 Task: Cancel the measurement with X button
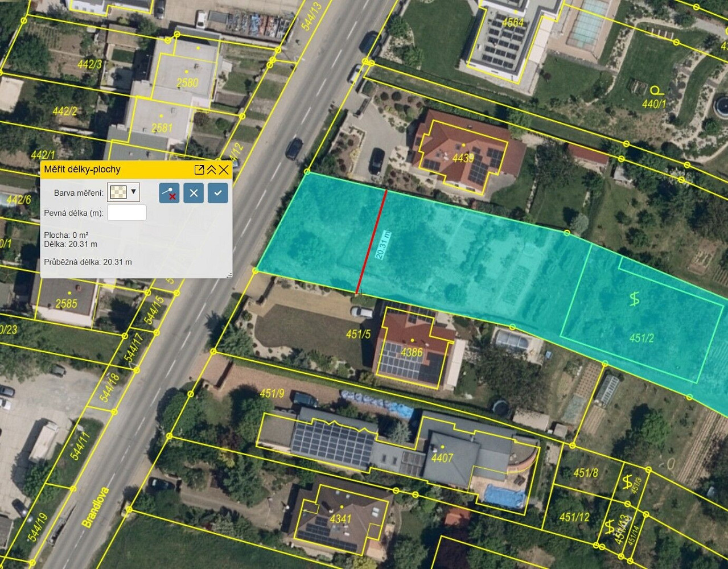tap(194, 193)
